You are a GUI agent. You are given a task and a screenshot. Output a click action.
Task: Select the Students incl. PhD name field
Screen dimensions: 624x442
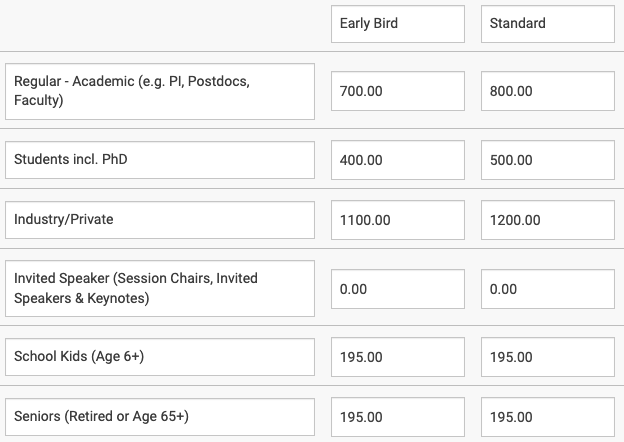coord(160,160)
